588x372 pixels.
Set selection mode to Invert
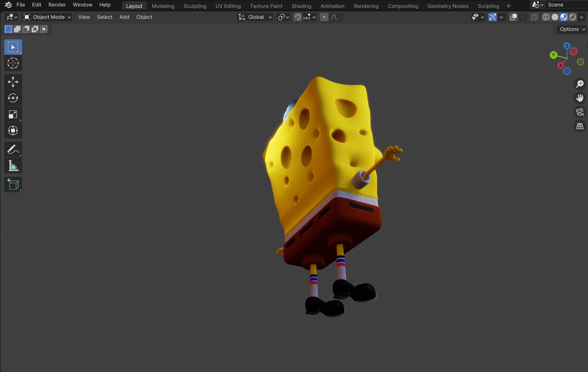[35, 29]
